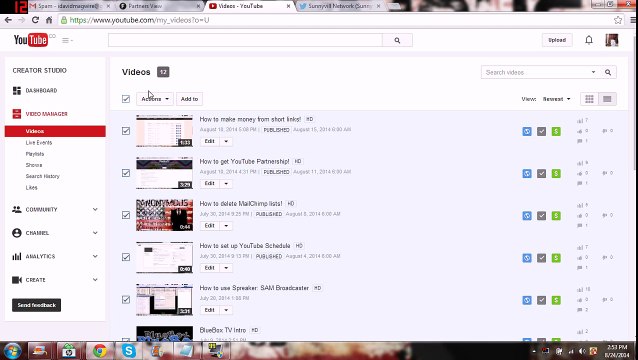Open the notifications bell

[x=589, y=40]
